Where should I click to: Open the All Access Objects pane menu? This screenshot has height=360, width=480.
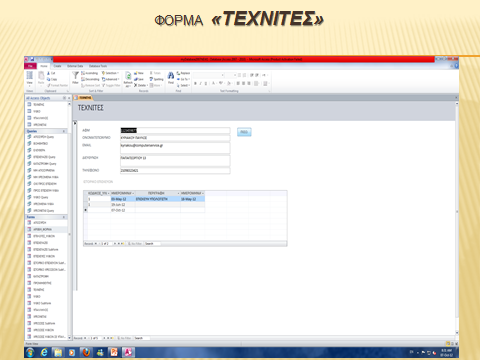click(x=64, y=98)
